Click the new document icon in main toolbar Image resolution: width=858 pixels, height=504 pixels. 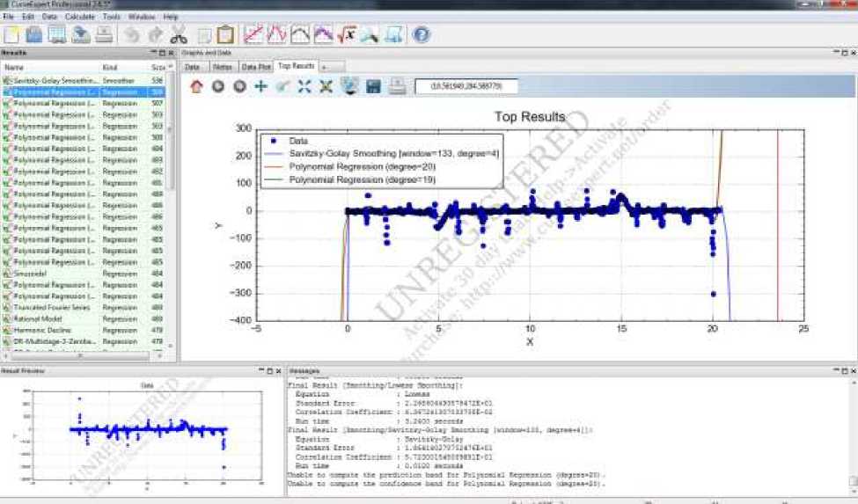coord(11,35)
